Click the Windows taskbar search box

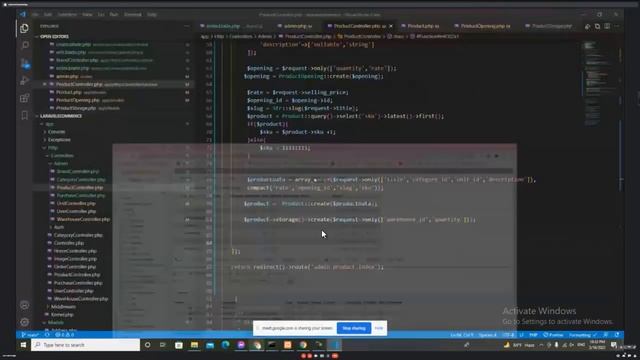[x=85, y=345]
